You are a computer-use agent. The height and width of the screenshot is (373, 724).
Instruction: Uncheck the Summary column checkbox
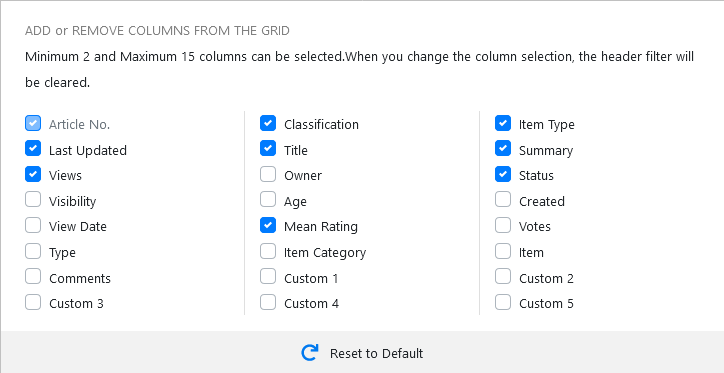pyautogui.click(x=503, y=149)
